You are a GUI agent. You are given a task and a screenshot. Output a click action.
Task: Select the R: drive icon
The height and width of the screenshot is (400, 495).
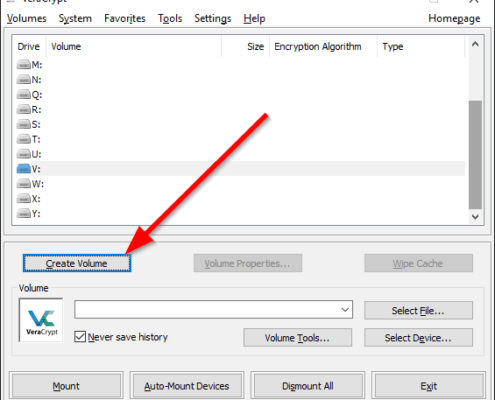point(23,109)
